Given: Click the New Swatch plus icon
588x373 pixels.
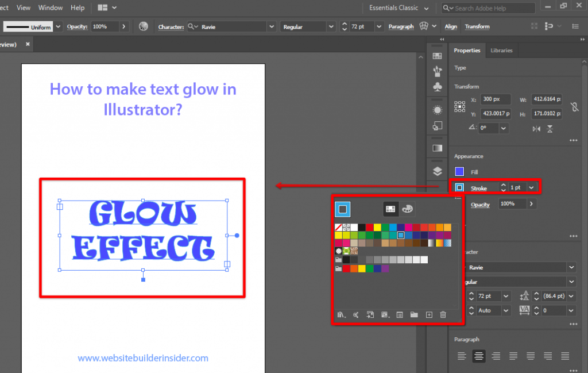Looking at the screenshot, I should coord(428,314).
